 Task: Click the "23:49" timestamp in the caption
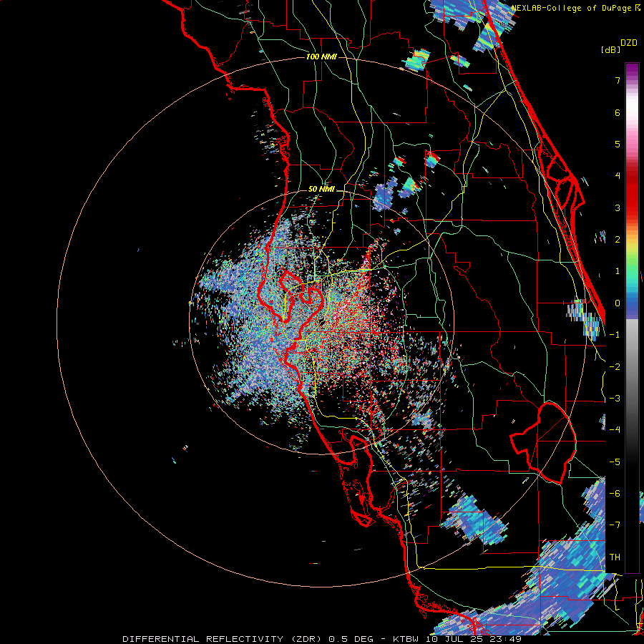504,639
